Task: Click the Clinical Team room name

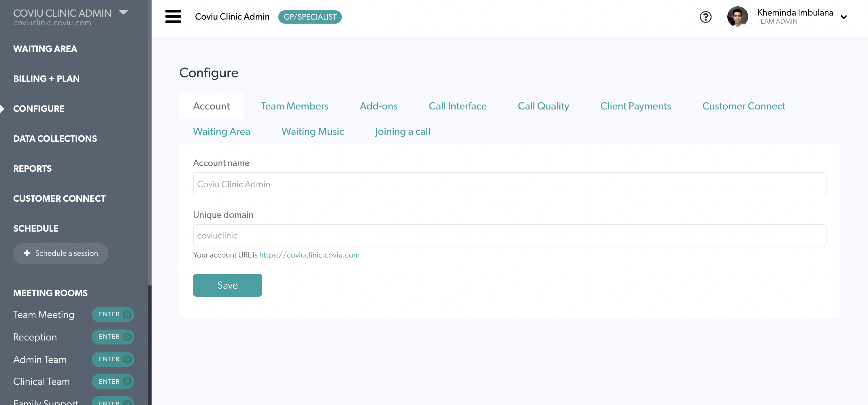Action: pos(41,382)
